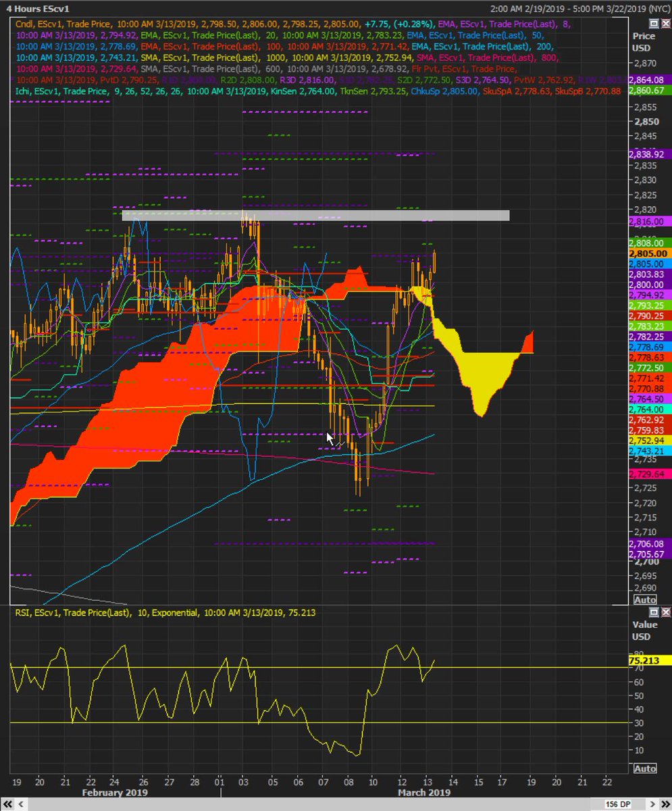Click the yellow 75.213 RSI value label
The width and height of the screenshot is (672, 811).
(x=649, y=660)
